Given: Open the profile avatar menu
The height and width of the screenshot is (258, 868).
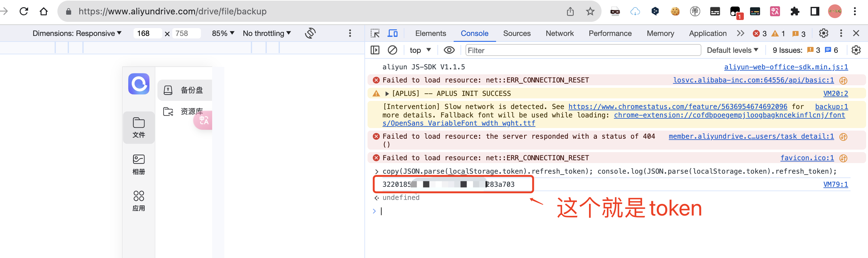Looking at the screenshot, I should 835,12.
